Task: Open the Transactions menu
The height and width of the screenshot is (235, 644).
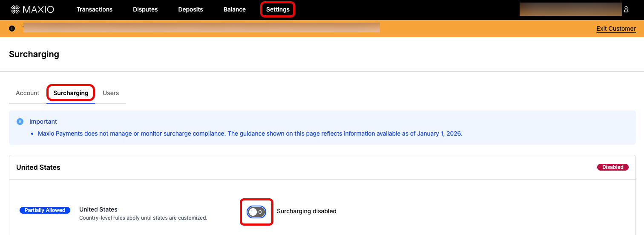Action: 95,9
